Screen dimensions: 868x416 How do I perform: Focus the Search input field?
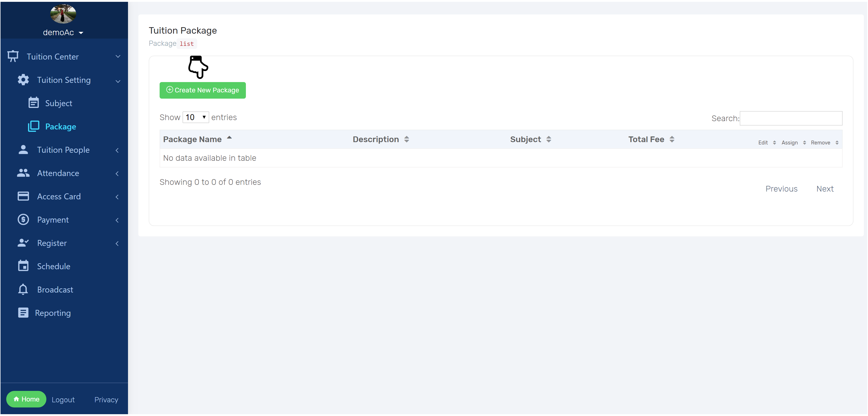tap(791, 118)
